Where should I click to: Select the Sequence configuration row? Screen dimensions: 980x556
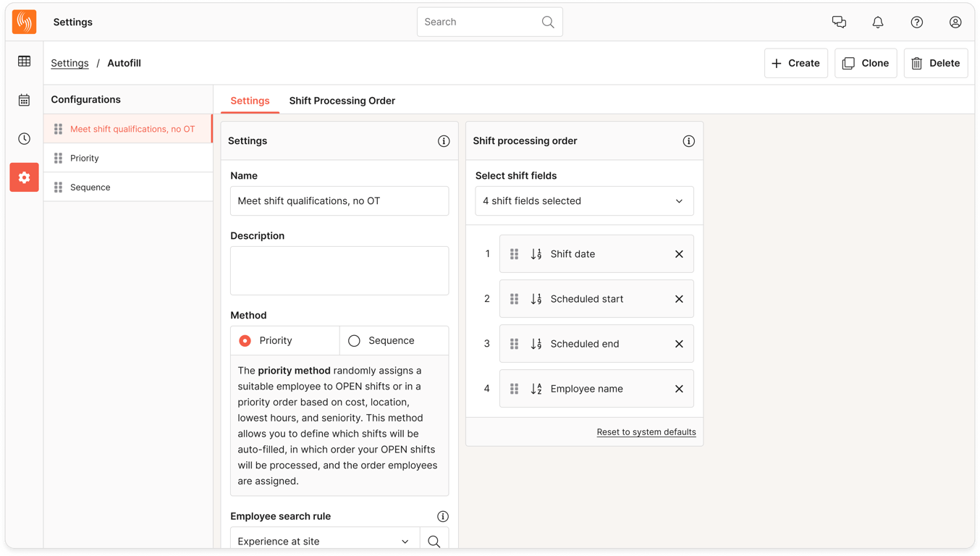click(x=128, y=188)
